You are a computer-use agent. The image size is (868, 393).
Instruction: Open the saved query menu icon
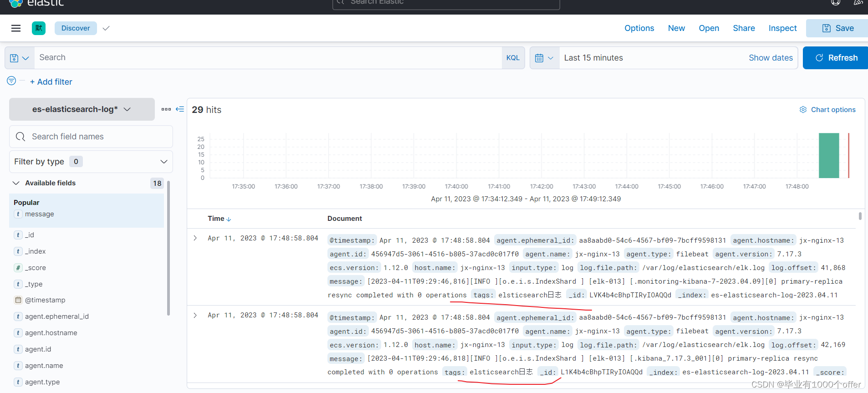pyautogui.click(x=20, y=58)
